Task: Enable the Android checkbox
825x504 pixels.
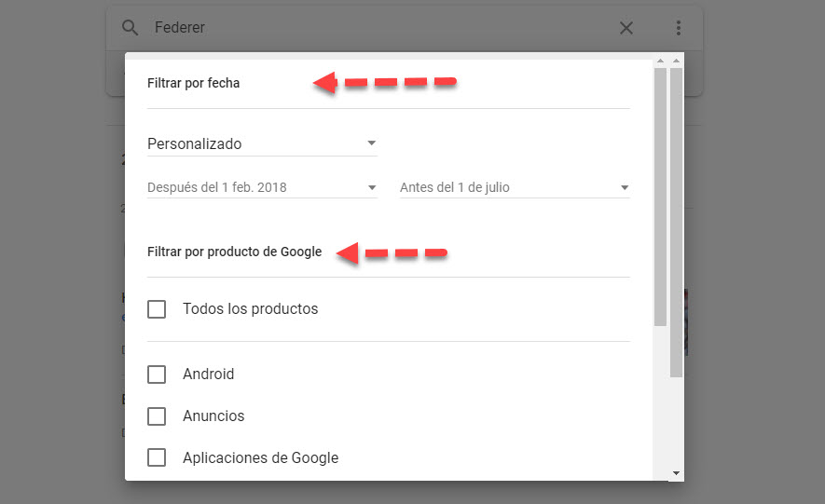Action: coord(157,374)
